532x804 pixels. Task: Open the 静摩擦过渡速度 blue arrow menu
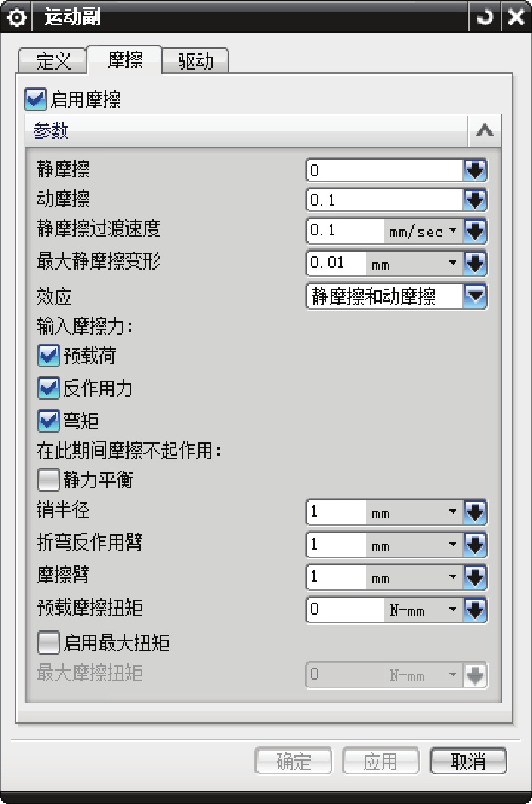[475, 230]
